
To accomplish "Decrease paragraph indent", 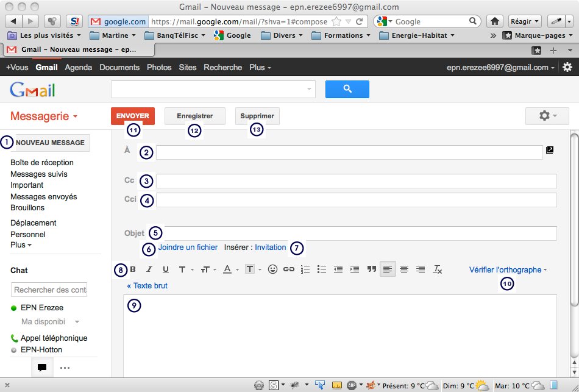I will pyautogui.click(x=338, y=269).
